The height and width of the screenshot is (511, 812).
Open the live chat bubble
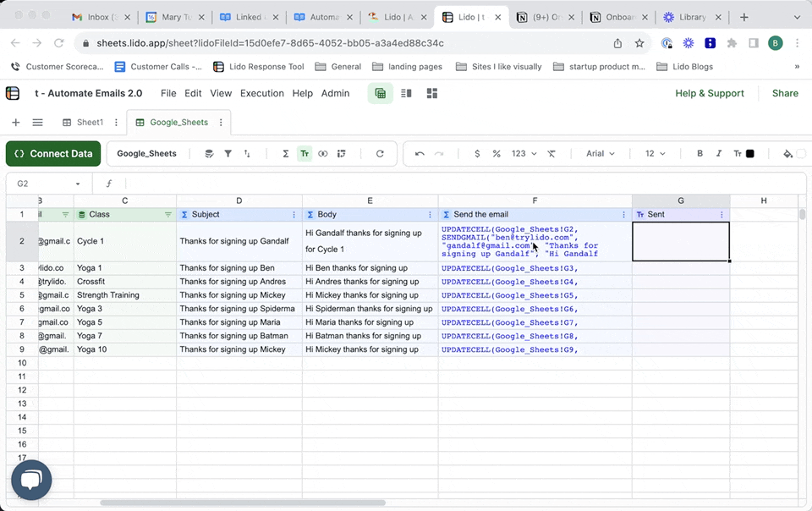point(31,481)
